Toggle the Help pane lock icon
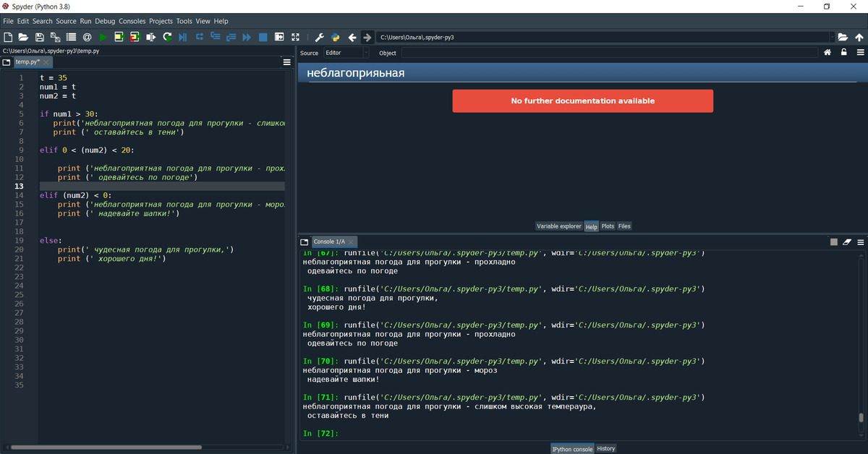The width and height of the screenshot is (868, 454). tap(843, 53)
